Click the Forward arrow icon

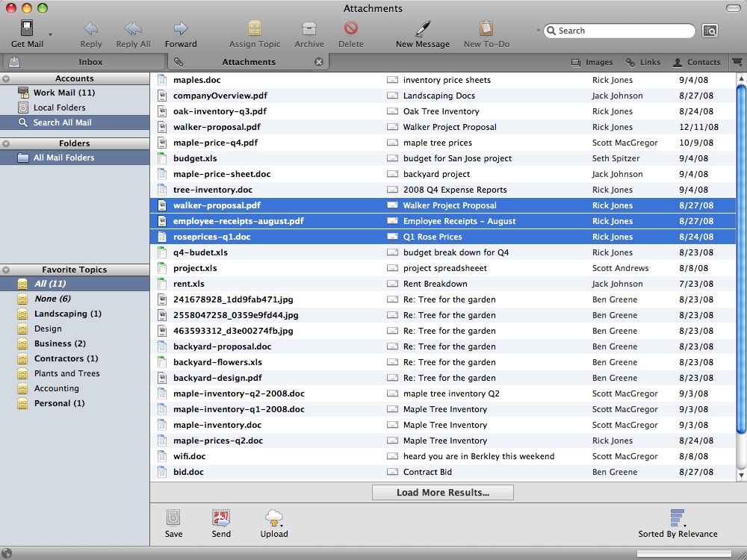pyautogui.click(x=181, y=28)
